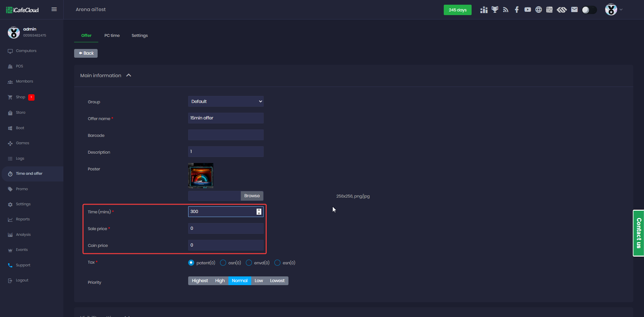The width and height of the screenshot is (644, 317).
Task: Click the YouTube icon in the header
Action: [528, 10]
